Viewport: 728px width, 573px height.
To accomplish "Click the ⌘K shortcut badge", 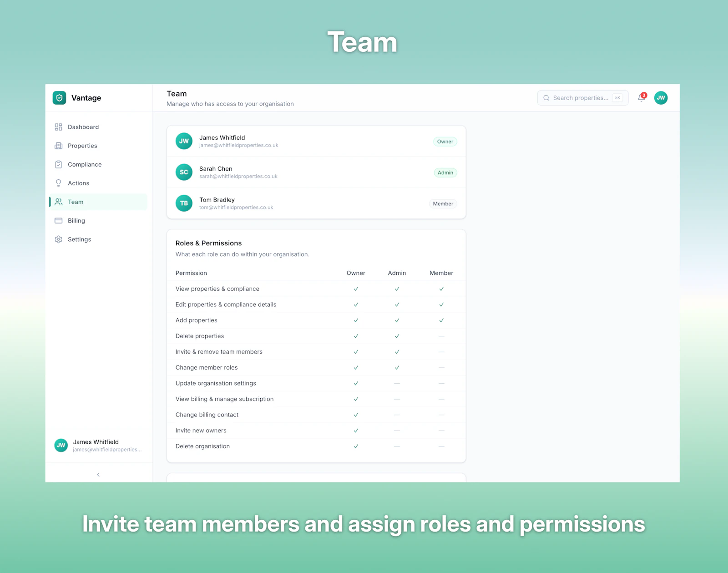I will click(x=617, y=98).
